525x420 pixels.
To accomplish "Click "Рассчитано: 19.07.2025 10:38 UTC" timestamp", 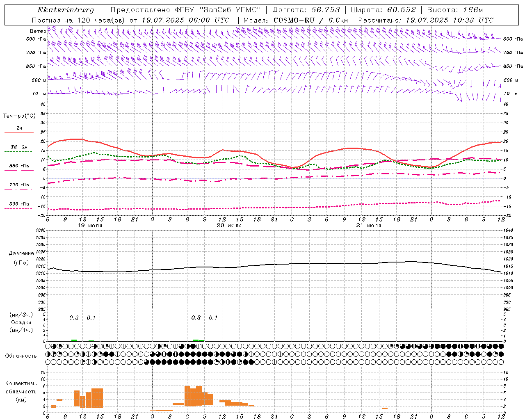I will click(x=426, y=20).
